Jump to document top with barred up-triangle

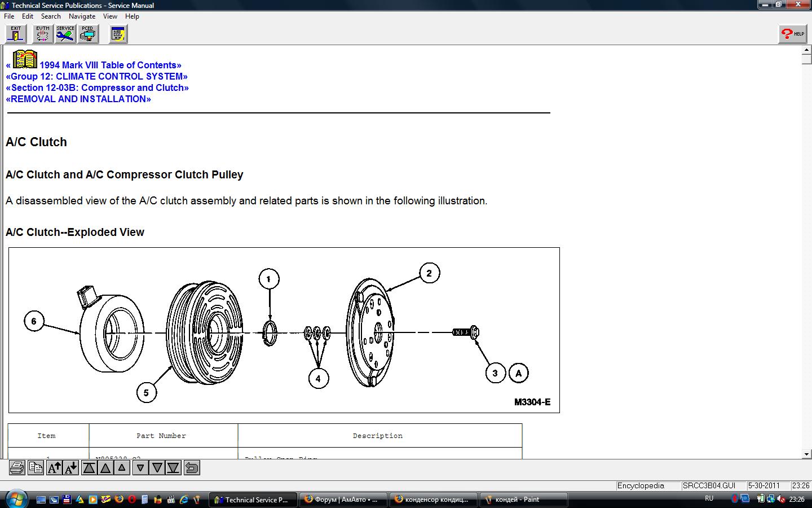(89, 468)
